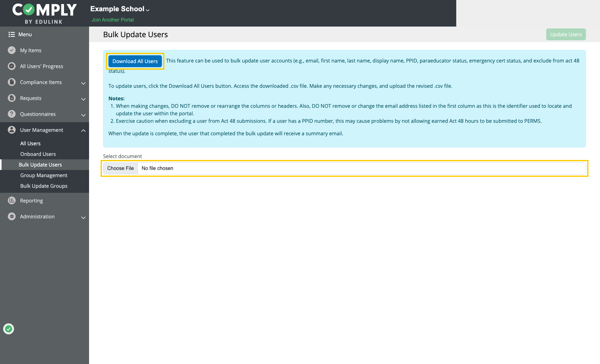Click the Menu label in sidebar

tap(25, 34)
